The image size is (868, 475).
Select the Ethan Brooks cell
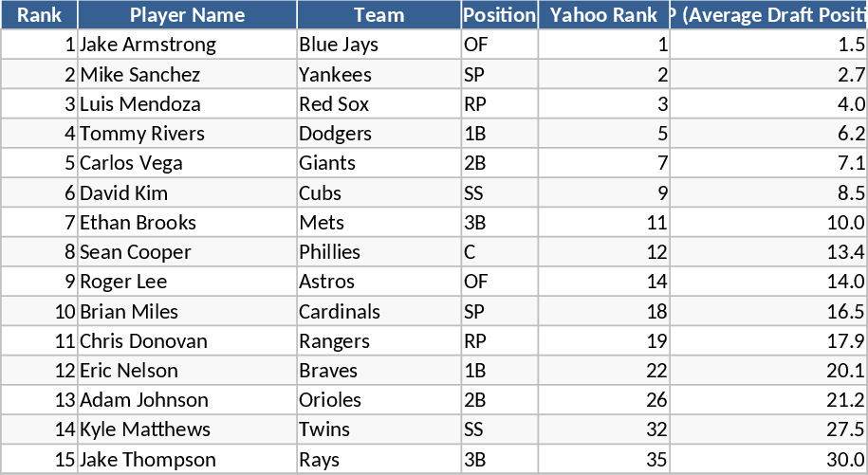click(187, 223)
